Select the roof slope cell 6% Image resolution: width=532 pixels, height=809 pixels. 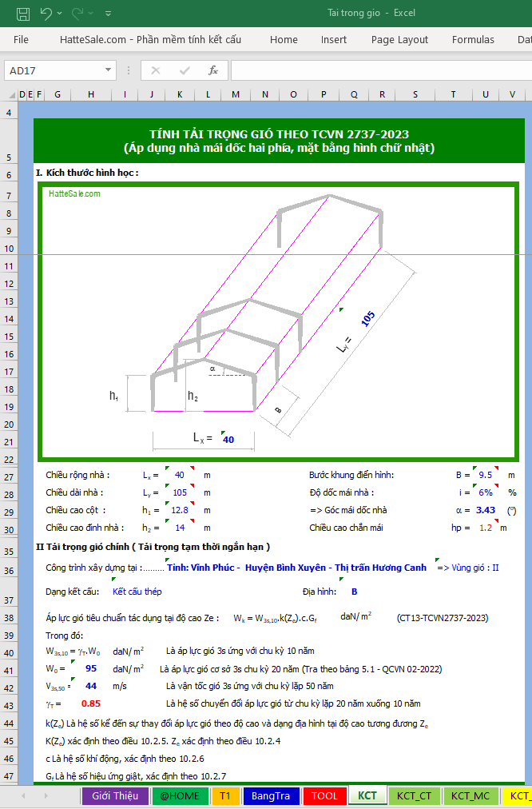pos(486,492)
